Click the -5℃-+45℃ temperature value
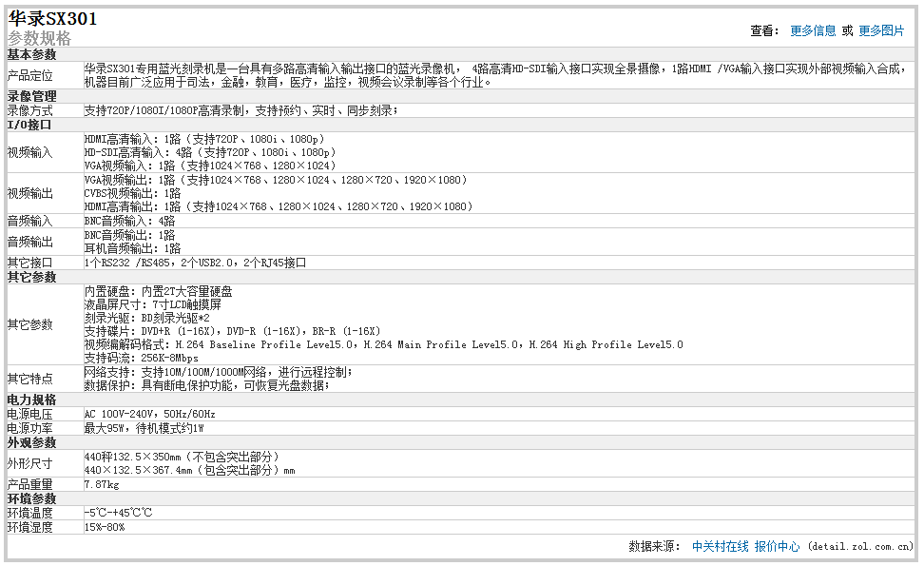Image resolution: width=924 pixels, height=566 pixels. tap(119, 513)
